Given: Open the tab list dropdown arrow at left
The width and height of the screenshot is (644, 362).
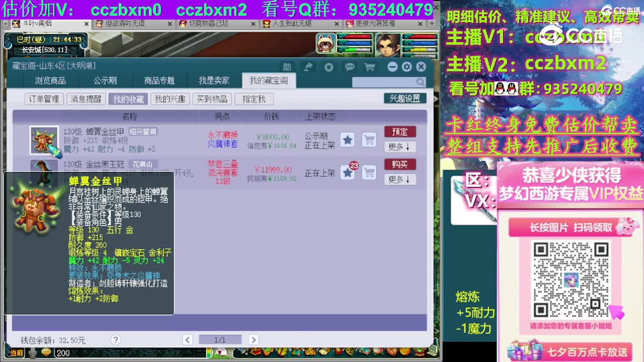Looking at the screenshot, I should 5,23.
